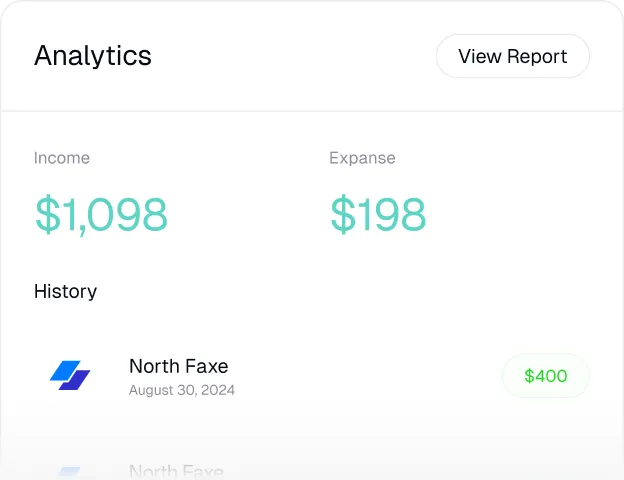Image resolution: width=624 pixels, height=480 pixels.
Task: Open the full report via View Report
Action: coord(512,56)
